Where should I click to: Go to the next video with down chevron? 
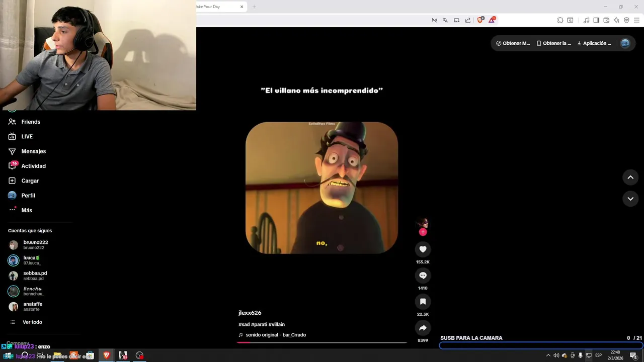coord(630,199)
